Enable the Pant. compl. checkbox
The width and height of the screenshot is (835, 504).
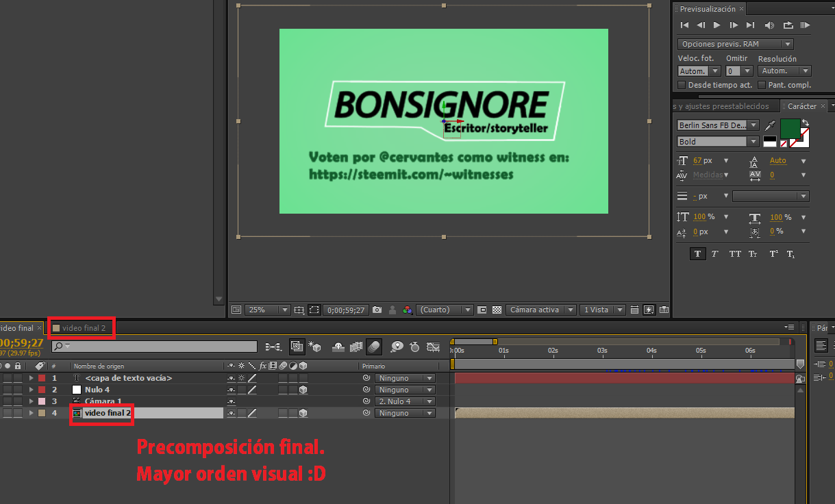762,85
